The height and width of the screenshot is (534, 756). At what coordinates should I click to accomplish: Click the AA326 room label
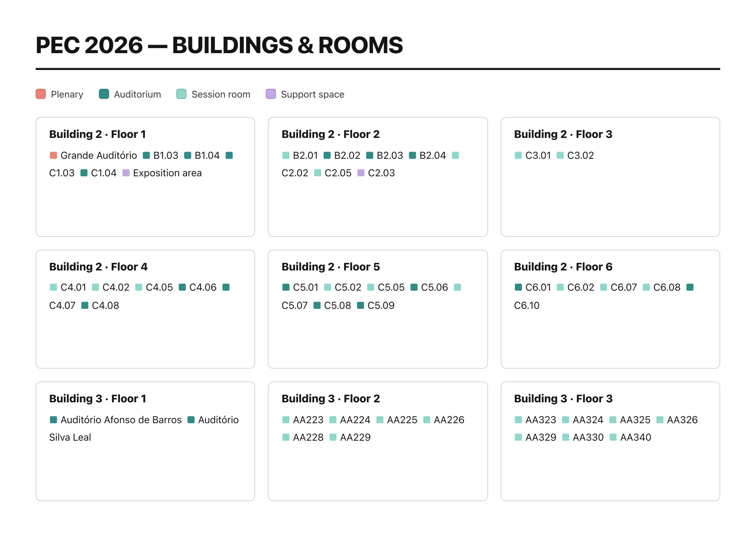click(x=682, y=420)
